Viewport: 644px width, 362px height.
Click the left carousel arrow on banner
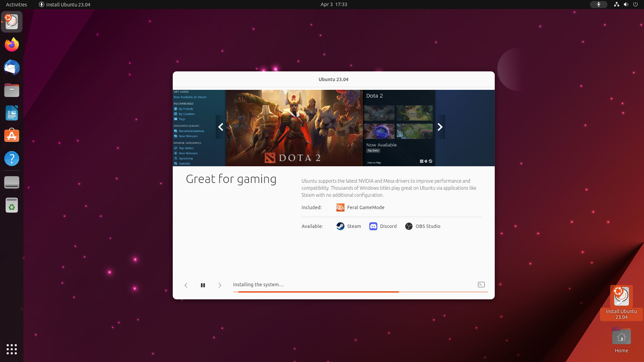(221, 127)
